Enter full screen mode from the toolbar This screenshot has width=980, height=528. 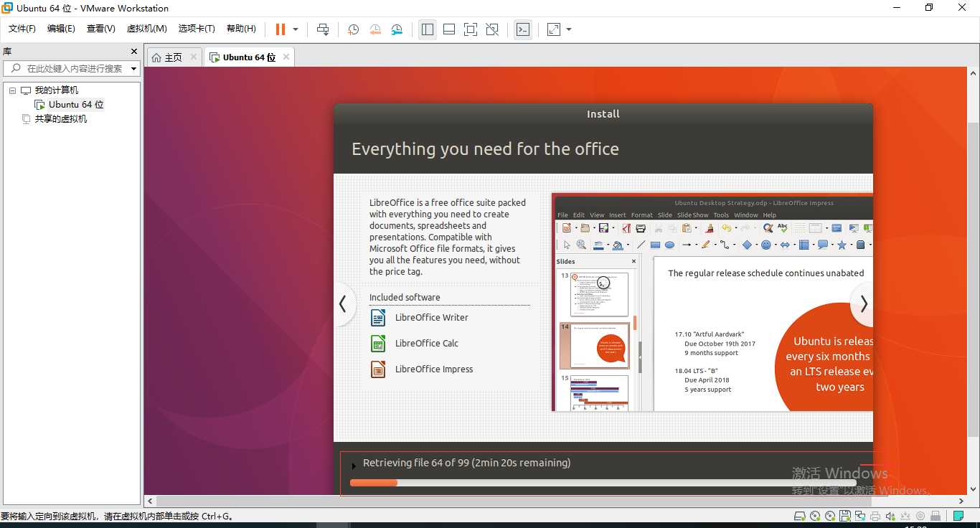[471, 29]
